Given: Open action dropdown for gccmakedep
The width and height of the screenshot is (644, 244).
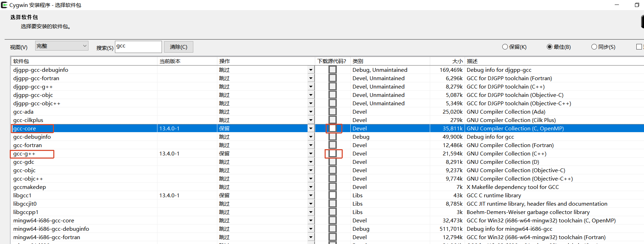Looking at the screenshot, I should [x=311, y=187].
